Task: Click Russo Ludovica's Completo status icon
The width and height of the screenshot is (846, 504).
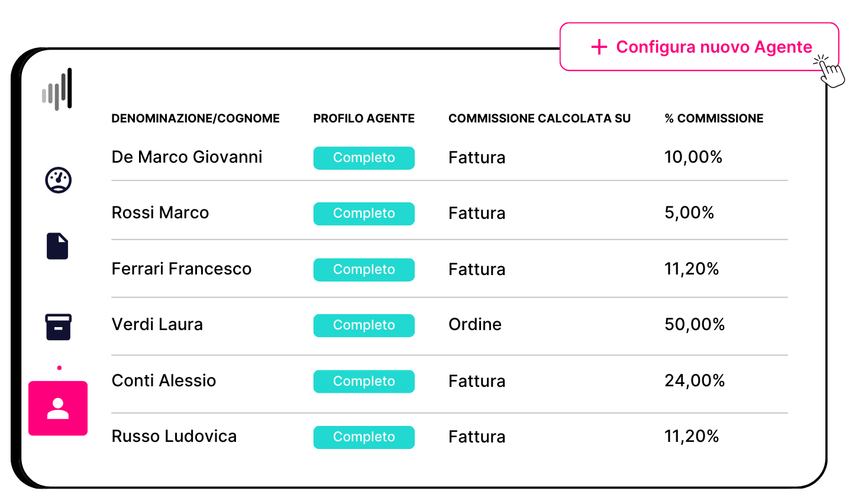Action: coord(364,437)
